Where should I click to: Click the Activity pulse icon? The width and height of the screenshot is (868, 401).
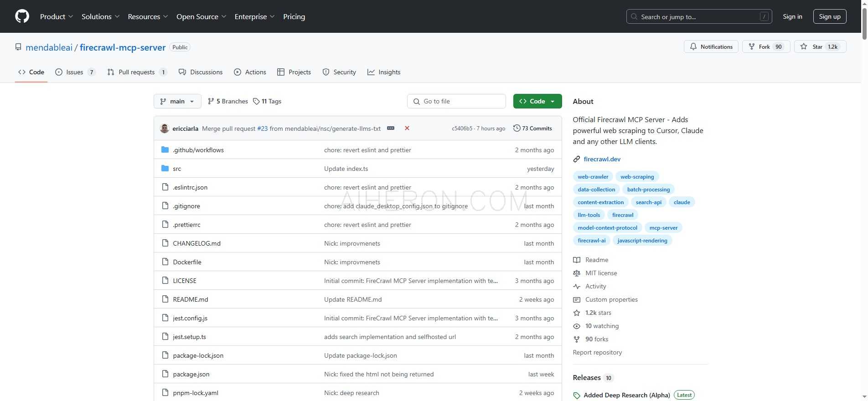(x=577, y=286)
